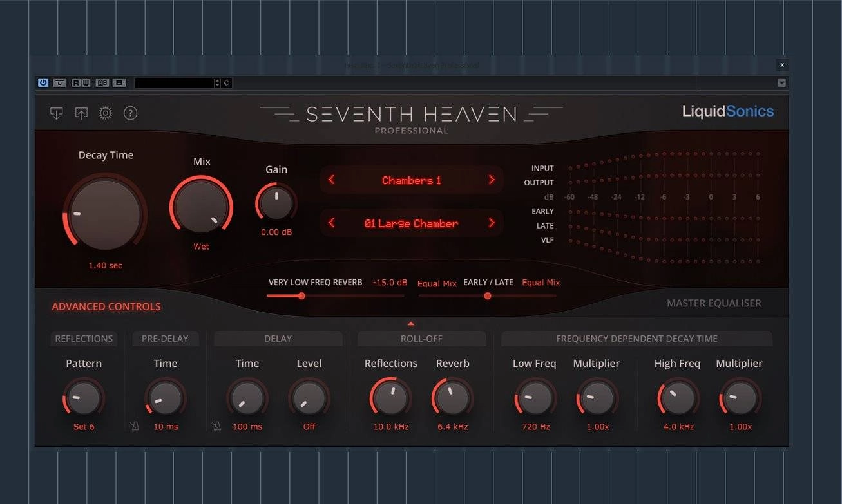Click the 6.4 kHz reverb roll-off value
The width and height of the screenshot is (842, 504).
453,427
